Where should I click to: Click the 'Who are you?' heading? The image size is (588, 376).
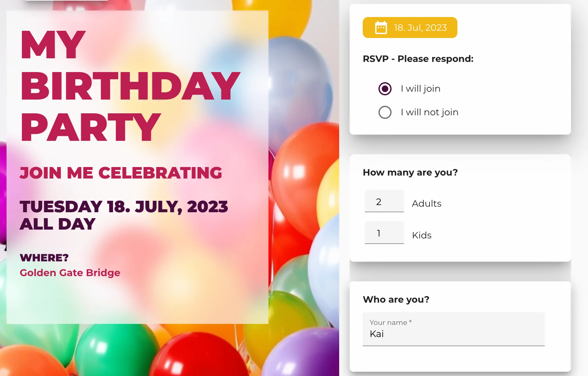[396, 299]
